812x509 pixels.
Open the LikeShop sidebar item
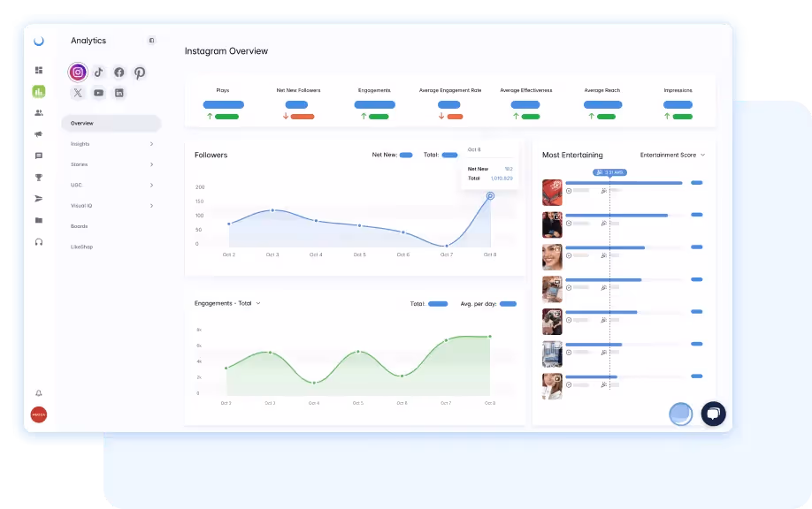[82, 247]
